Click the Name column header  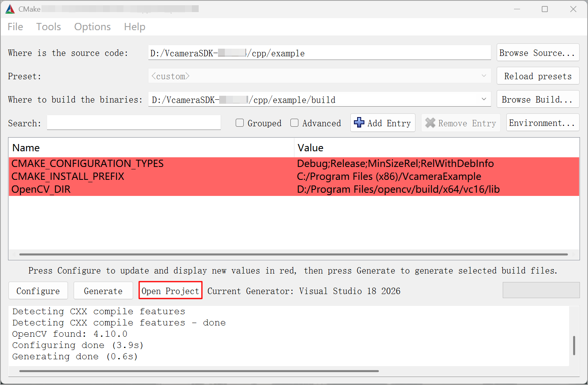coord(151,148)
